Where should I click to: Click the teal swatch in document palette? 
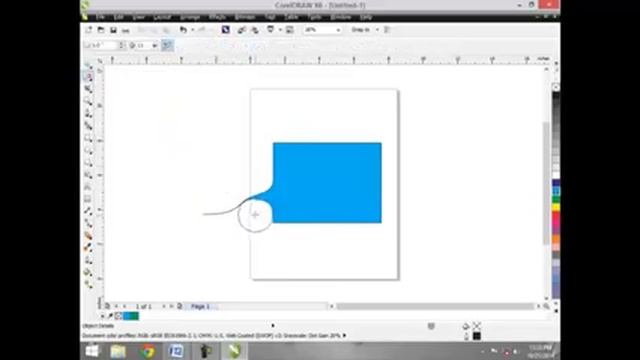pos(135,316)
